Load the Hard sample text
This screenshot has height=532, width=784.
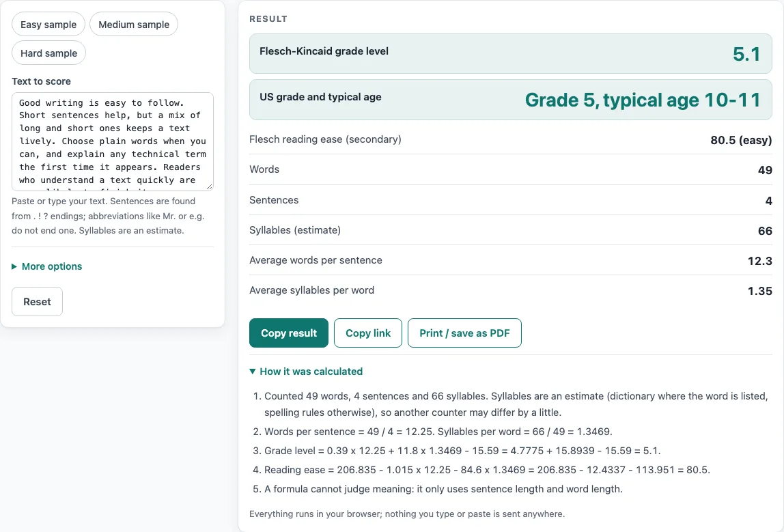click(49, 53)
